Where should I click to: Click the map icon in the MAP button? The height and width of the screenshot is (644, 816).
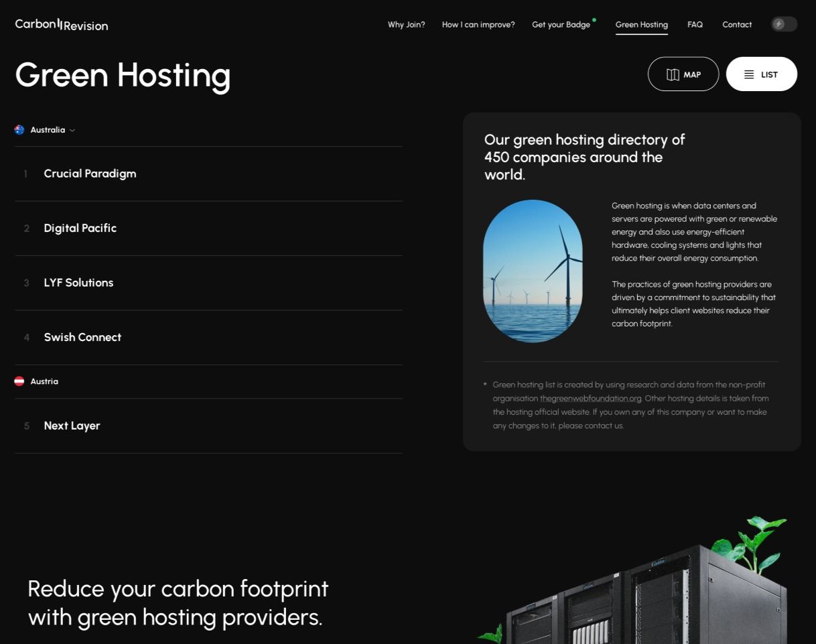[x=673, y=74]
